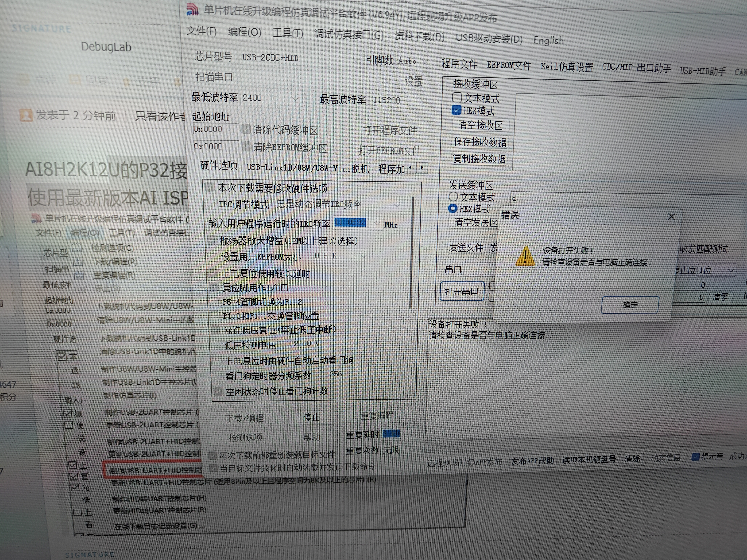Click the forum poster avatar icon

26,115
